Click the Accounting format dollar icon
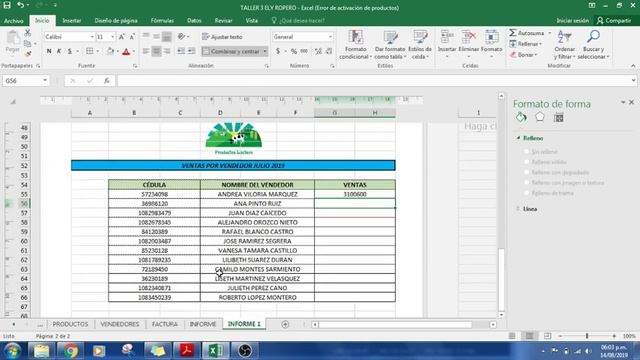640x360 pixels. [278, 51]
